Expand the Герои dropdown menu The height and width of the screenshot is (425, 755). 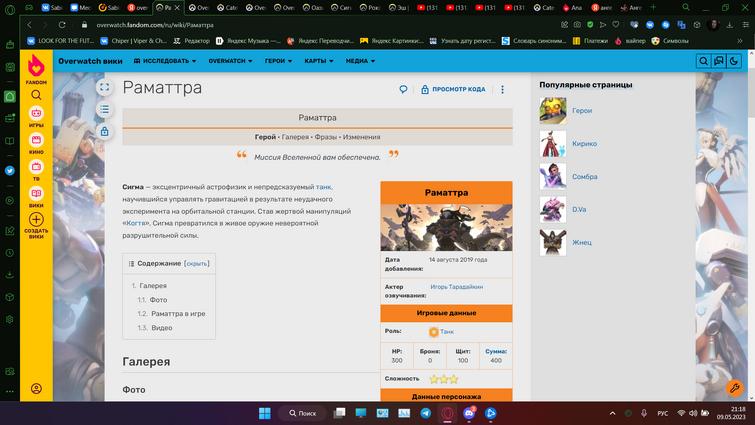278,61
